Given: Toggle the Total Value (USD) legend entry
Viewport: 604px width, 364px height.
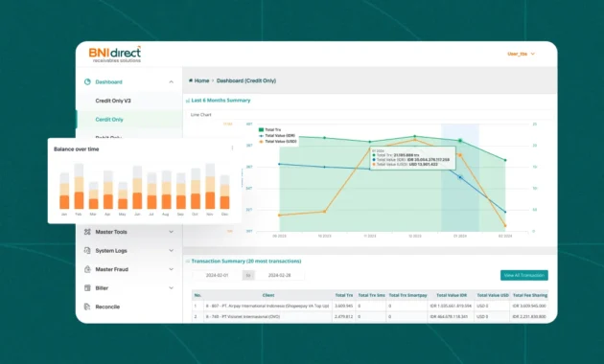Looking at the screenshot, I should [278, 142].
